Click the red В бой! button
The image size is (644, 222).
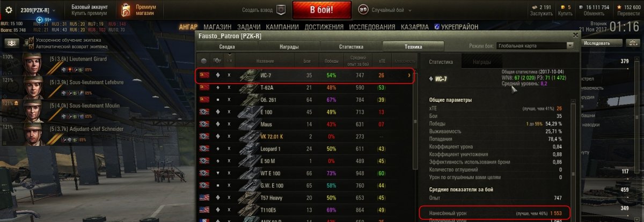point(322,10)
